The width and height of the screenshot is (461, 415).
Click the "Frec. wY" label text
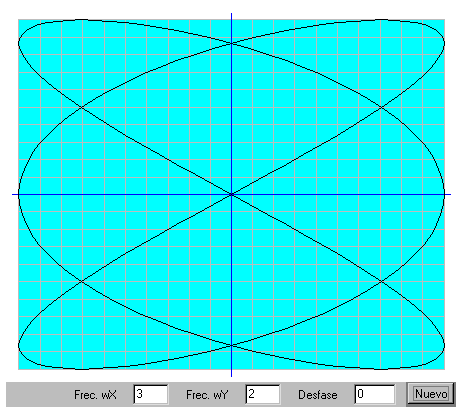click(207, 395)
